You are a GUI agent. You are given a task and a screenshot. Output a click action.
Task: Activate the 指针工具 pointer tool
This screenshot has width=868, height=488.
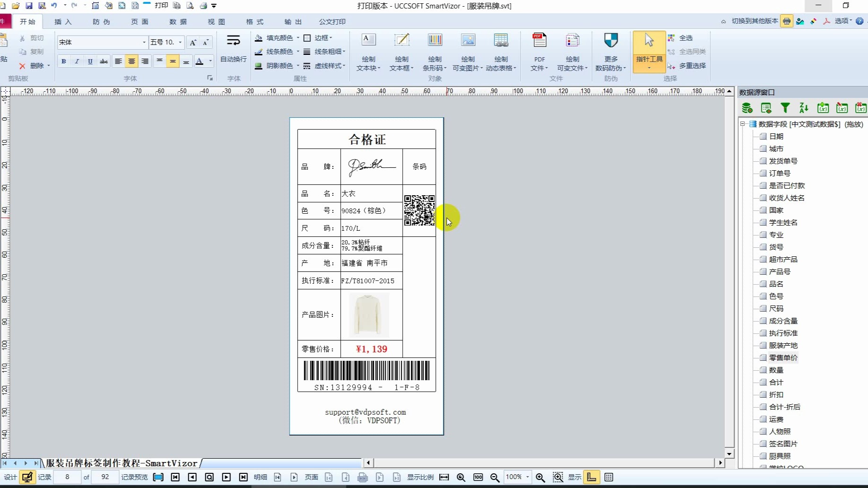point(649,52)
